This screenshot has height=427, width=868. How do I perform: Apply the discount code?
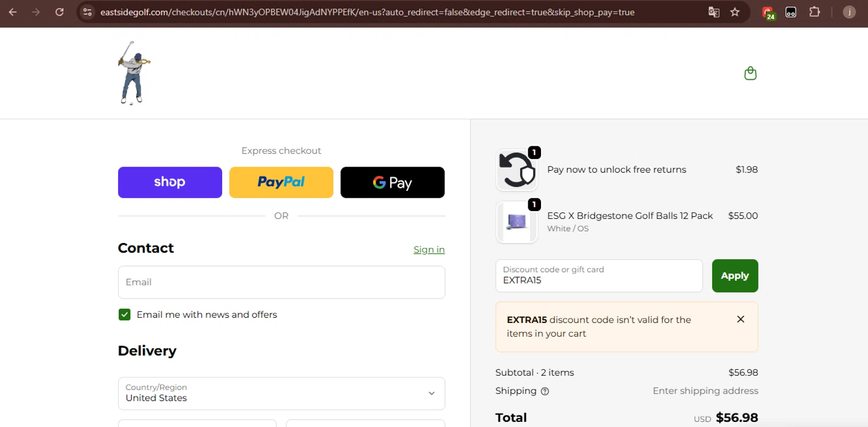click(735, 276)
